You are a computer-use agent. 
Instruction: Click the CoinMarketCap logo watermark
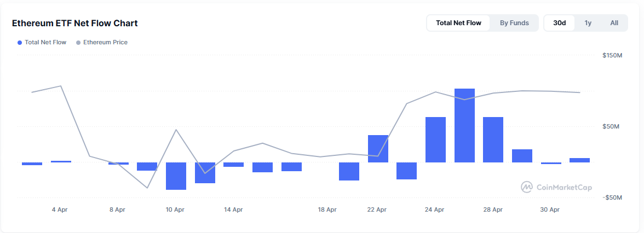[x=556, y=187]
